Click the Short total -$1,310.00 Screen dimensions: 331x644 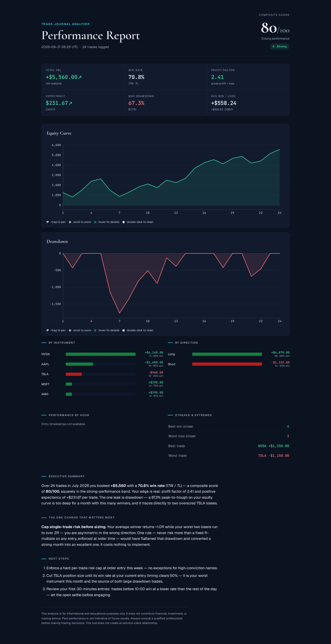tap(280, 362)
